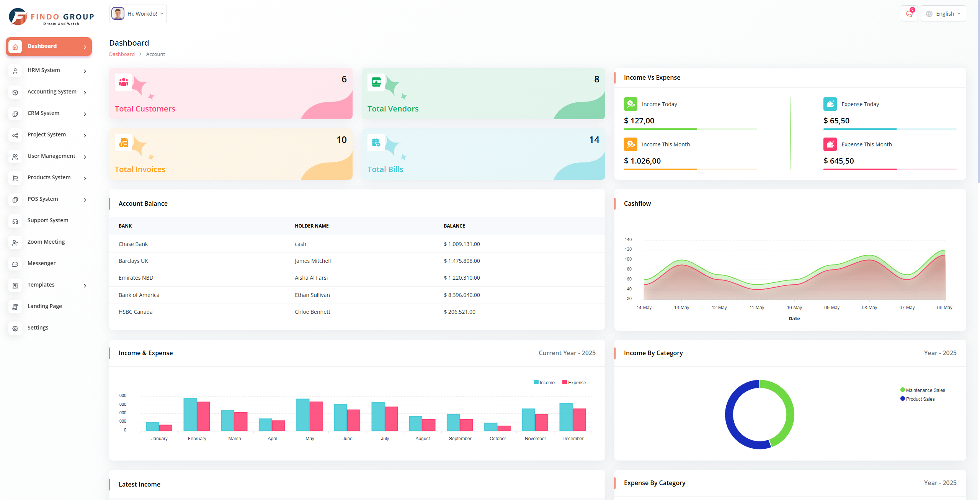Click the Total Invoices document icon
This screenshot has height=500, width=980.
tap(123, 143)
